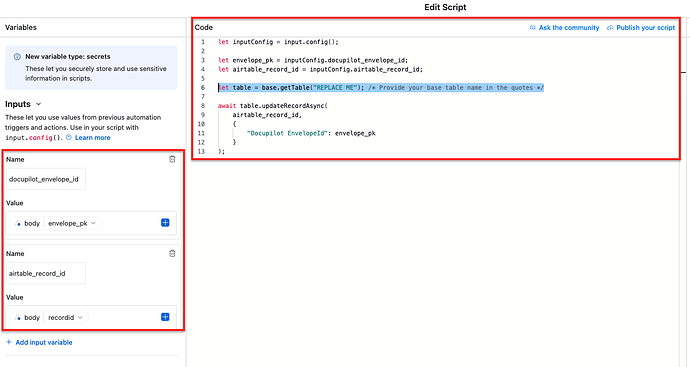Add input variable
Screen dimensions: 690x367
(x=39, y=342)
